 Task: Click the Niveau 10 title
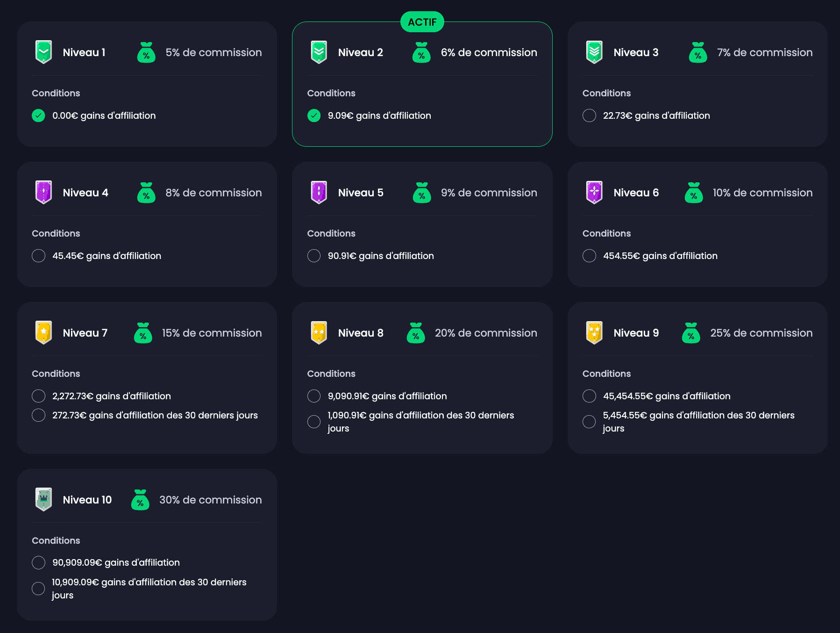click(87, 500)
